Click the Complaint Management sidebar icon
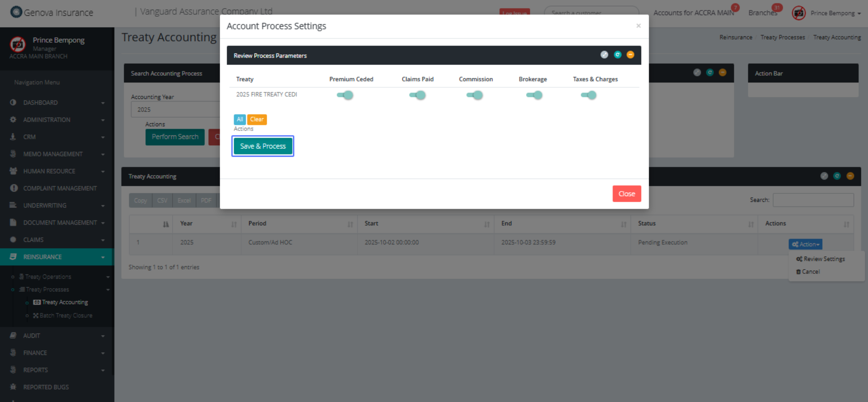The height and width of the screenshot is (402, 868). coord(13,188)
